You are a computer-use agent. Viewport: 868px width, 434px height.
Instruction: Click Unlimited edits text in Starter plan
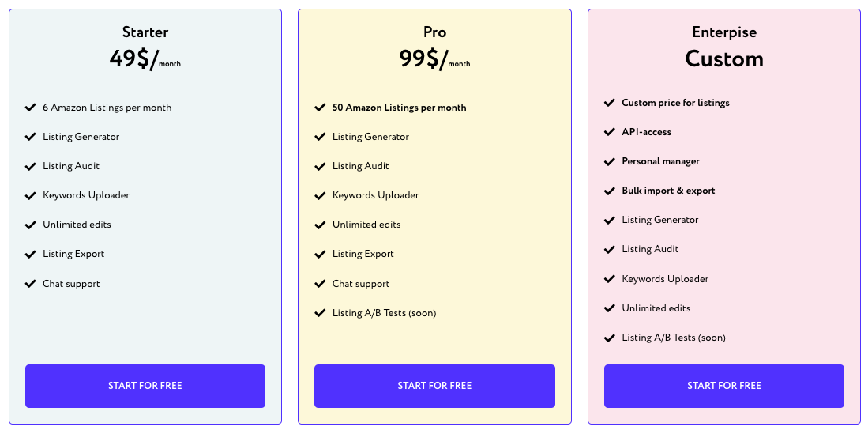tap(77, 225)
